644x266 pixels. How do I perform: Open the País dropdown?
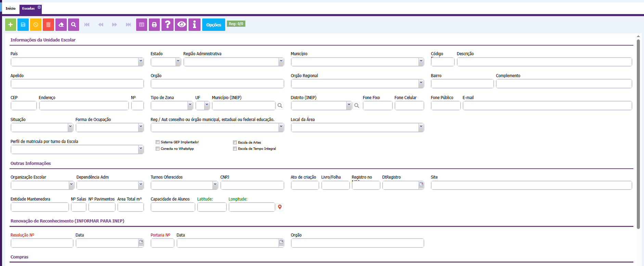point(141,62)
